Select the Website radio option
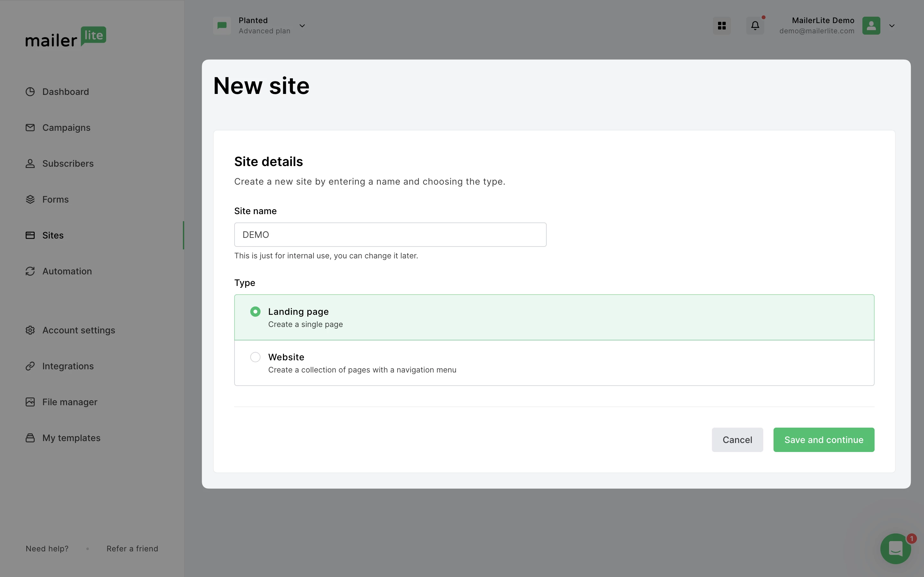The height and width of the screenshot is (577, 924). click(x=255, y=357)
